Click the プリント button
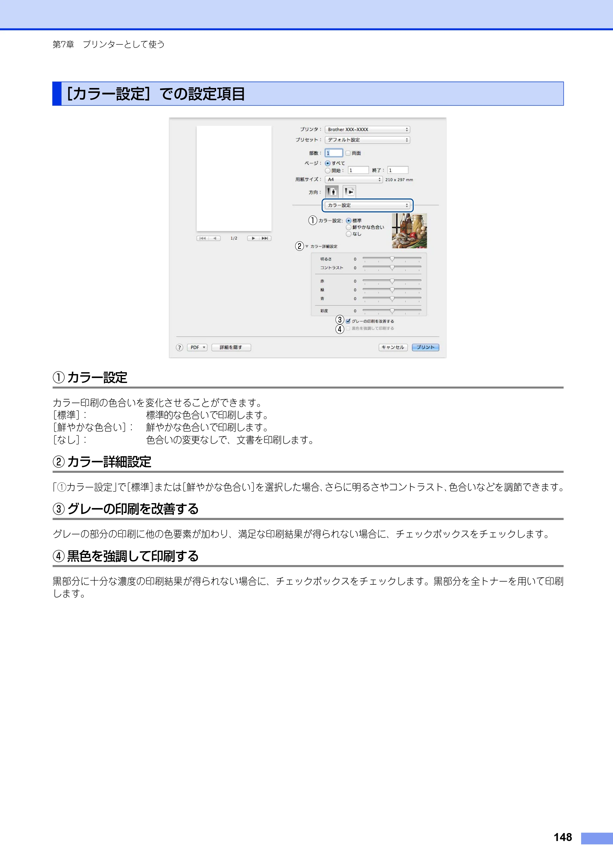Screen dimensions: 613x868 tap(425, 347)
